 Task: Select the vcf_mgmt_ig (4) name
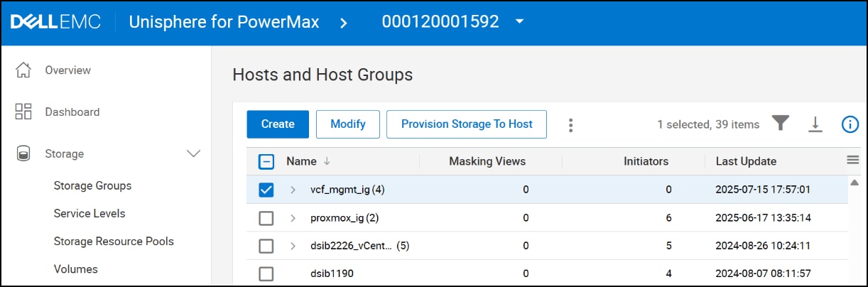pos(348,190)
